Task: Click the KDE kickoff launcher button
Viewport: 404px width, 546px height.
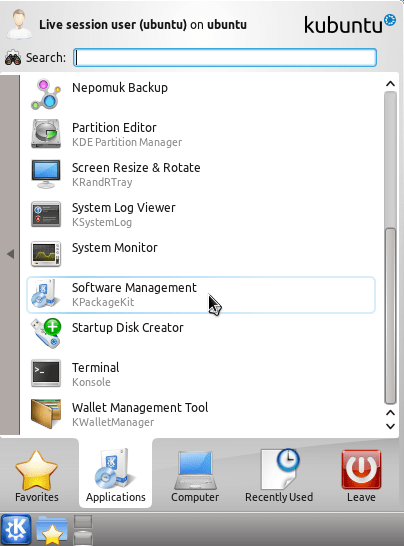Action: pos(16,529)
